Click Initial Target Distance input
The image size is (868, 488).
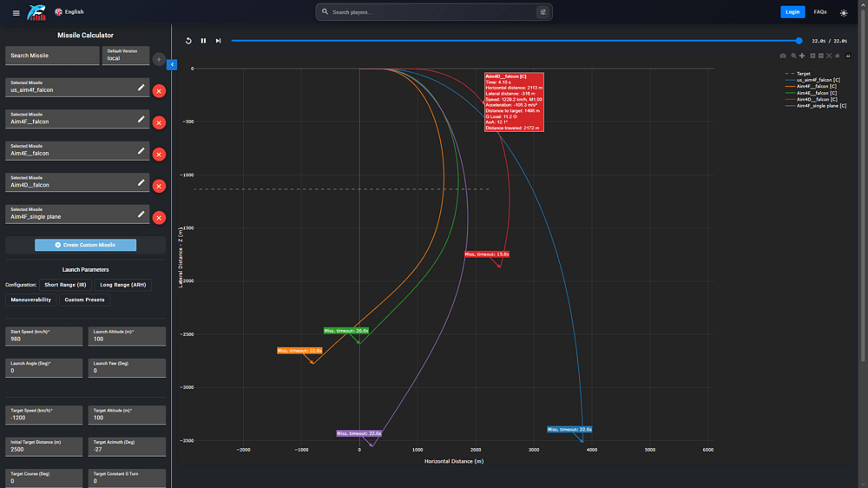point(43,446)
